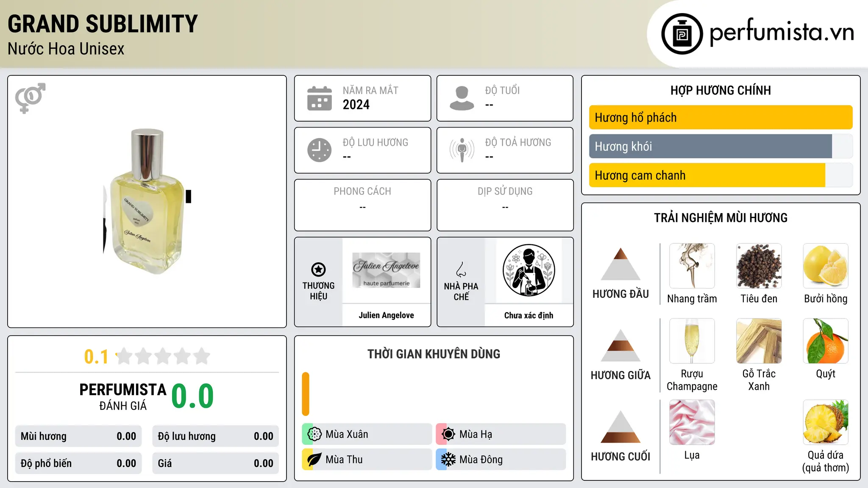Click the perfumer avatar illustration
This screenshot has width=868, height=488.
[x=529, y=270]
